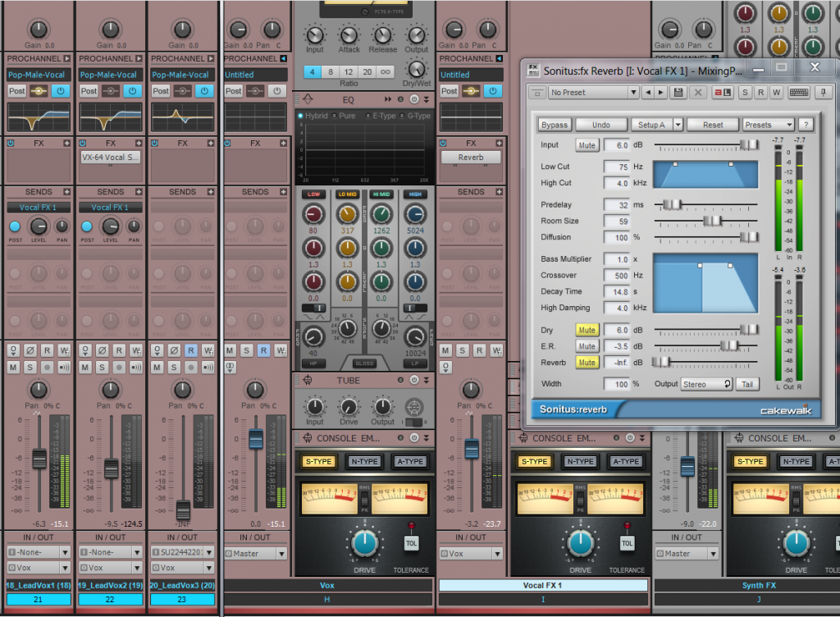Viewport: 840px width, 617px height.
Task: Open the Stereo output dropdown in Sonitus Reverb
Action: [x=705, y=383]
